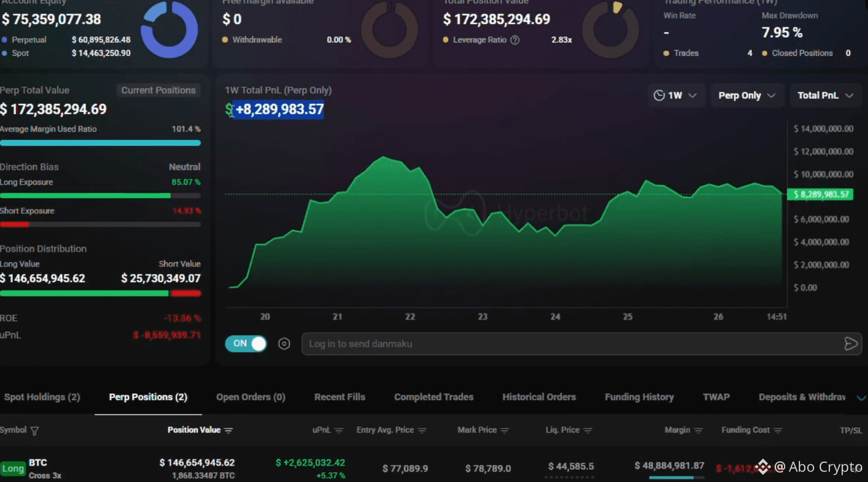Sort by Position Value column icon

click(229, 430)
